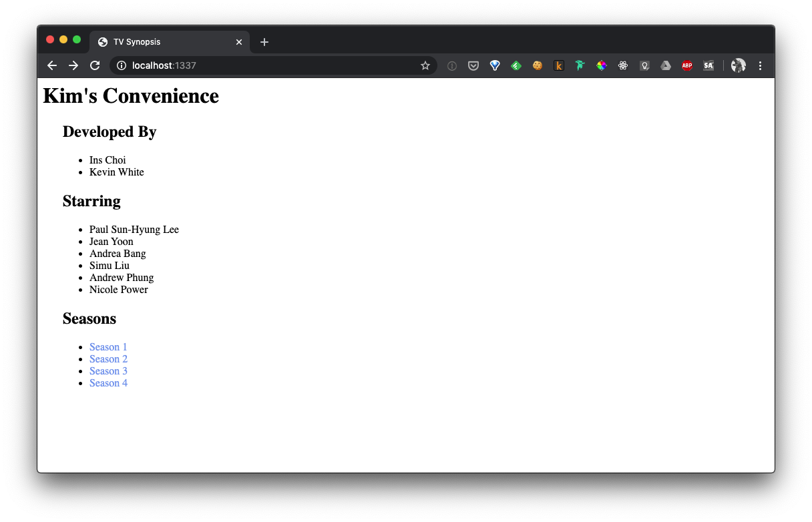Screen dimensions: 812x522
Task: Click the greyed-out circle-i extension icon
Action: (452, 65)
